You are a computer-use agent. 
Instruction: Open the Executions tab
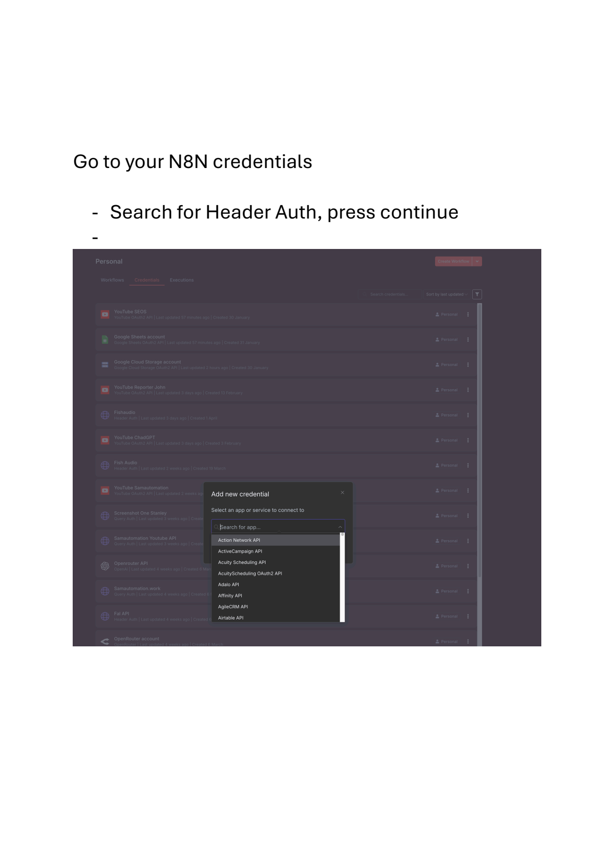coord(181,280)
